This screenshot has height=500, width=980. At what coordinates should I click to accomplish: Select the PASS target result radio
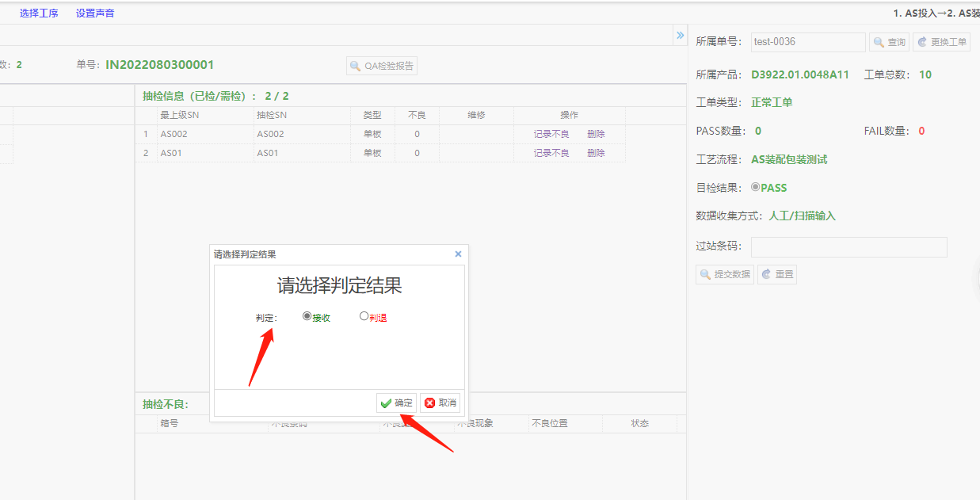pos(756,188)
